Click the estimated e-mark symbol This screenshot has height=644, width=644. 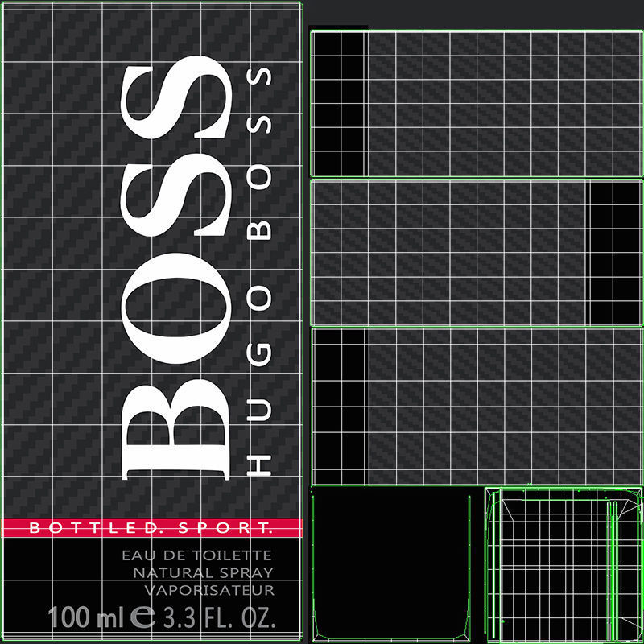coord(142,617)
